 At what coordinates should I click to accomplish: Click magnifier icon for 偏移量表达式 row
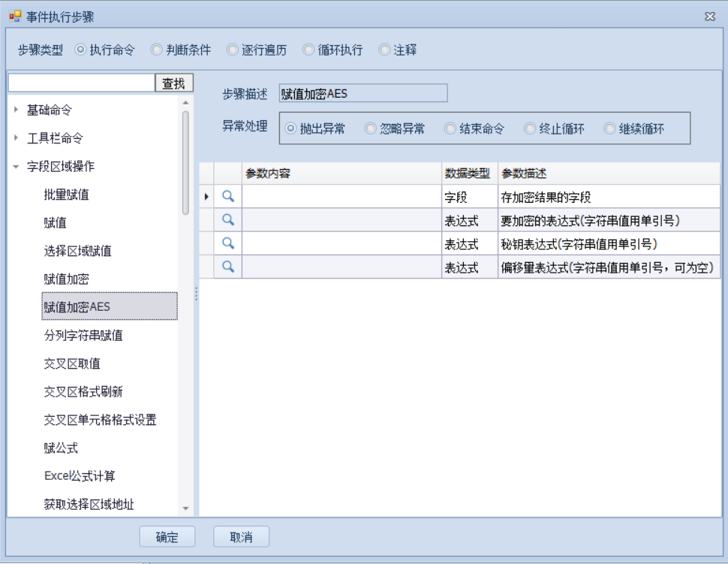[228, 267]
